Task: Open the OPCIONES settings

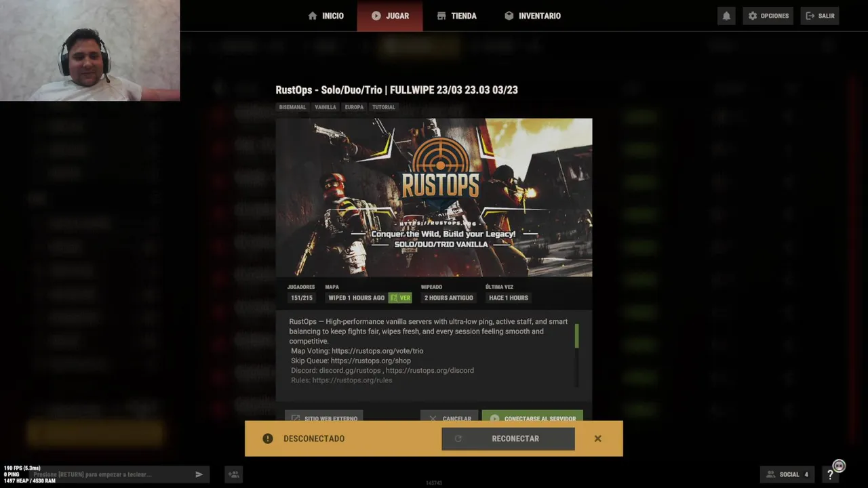Action: point(768,16)
